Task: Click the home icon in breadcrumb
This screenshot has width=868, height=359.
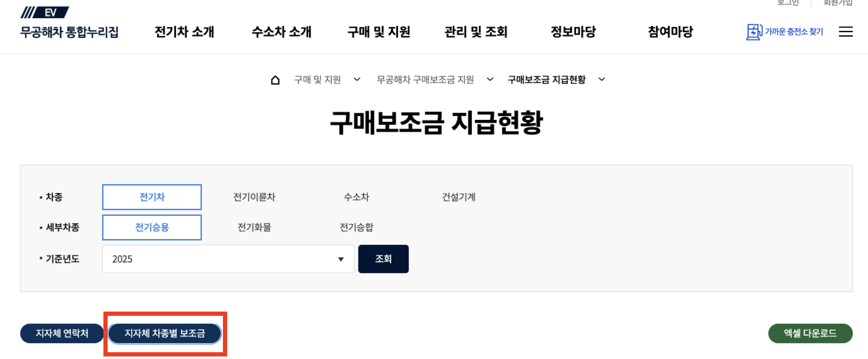Action: pos(275,80)
